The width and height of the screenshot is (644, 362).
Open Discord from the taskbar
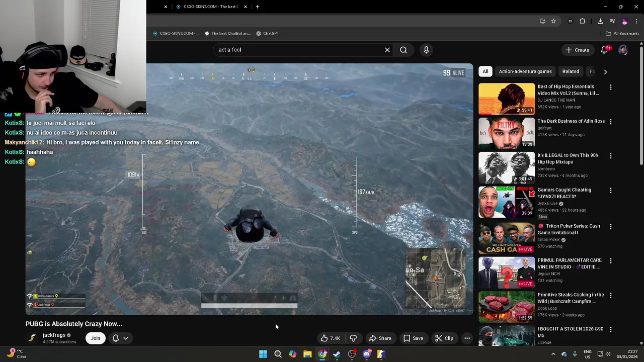pos(367,354)
